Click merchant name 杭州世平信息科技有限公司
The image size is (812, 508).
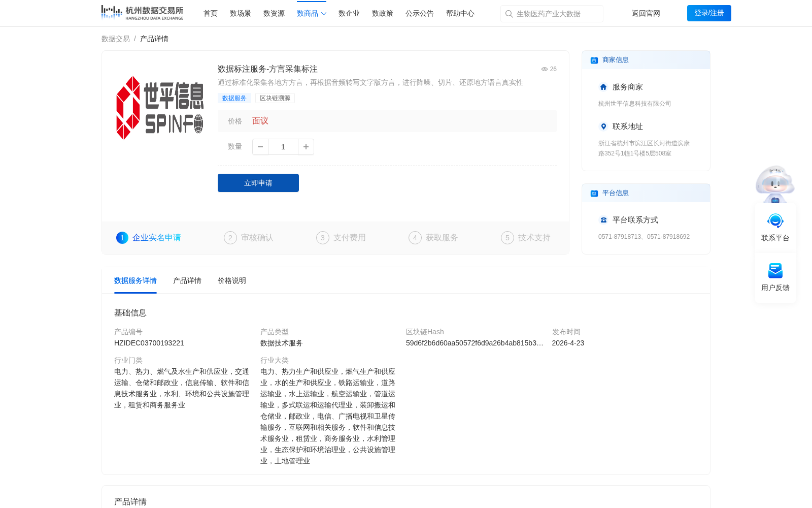(x=634, y=104)
